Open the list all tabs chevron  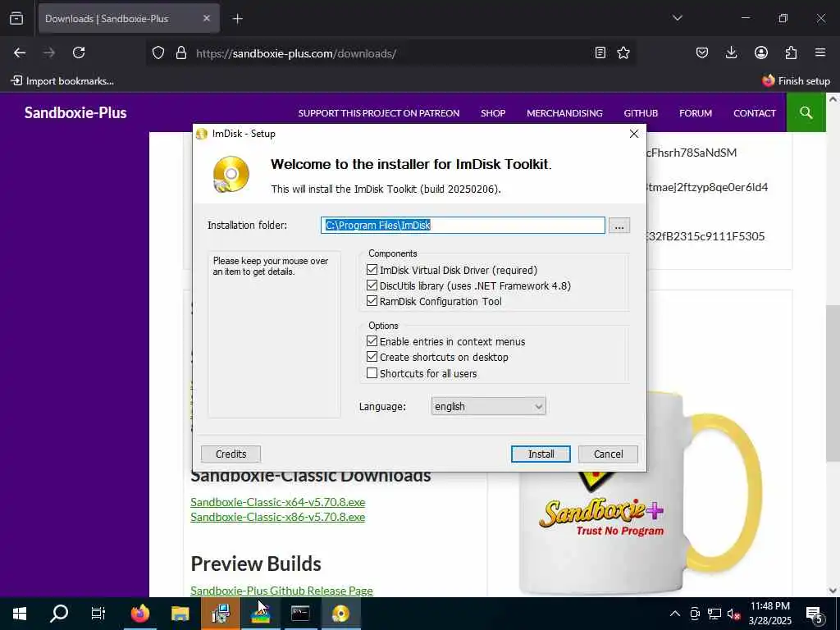(677, 18)
